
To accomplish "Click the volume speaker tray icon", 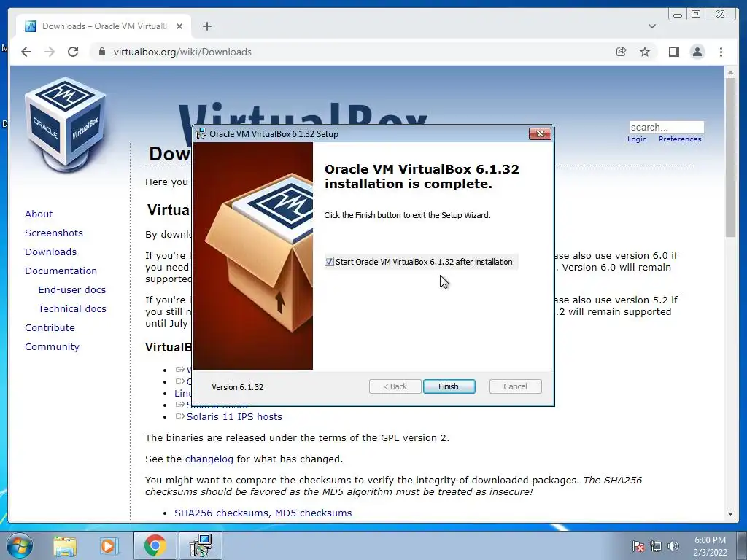I will coord(673,546).
